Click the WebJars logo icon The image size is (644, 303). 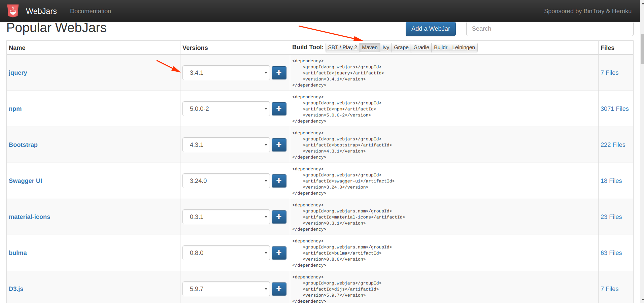click(x=13, y=11)
